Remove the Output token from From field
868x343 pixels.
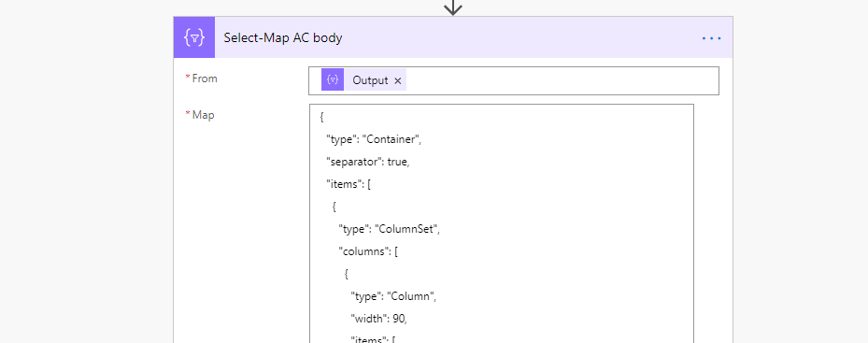pyautogui.click(x=397, y=80)
